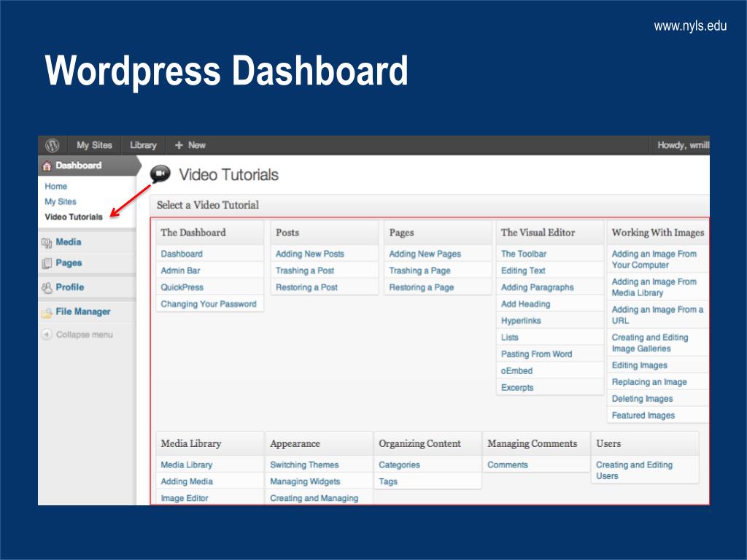The height and width of the screenshot is (560, 747).
Task: Open Trashing a Page tutorial
Action: coord(419,271)
